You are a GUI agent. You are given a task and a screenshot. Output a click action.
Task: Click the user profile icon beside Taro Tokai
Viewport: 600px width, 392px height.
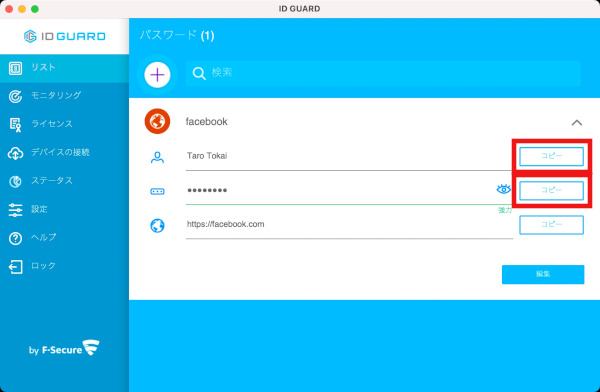pos(157,157)
